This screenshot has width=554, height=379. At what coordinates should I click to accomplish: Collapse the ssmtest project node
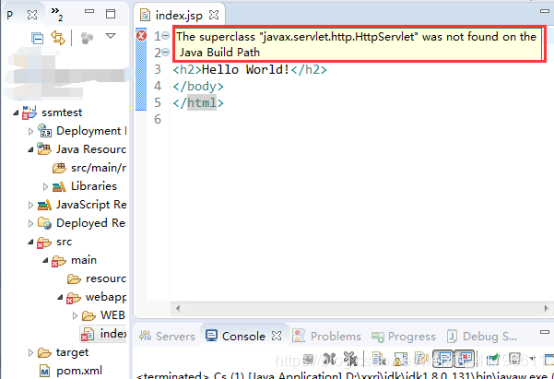pos(16,113)
